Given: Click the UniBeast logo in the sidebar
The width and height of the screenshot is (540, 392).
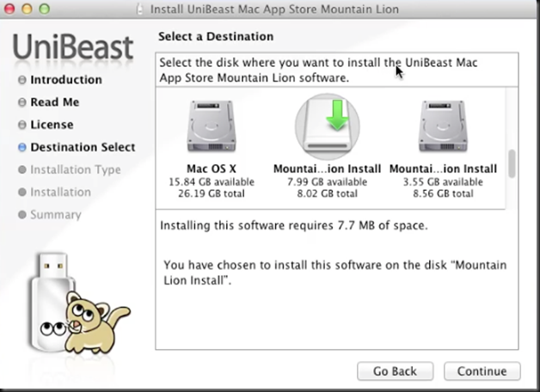Looking at the screenshot, I should [73, 47].
